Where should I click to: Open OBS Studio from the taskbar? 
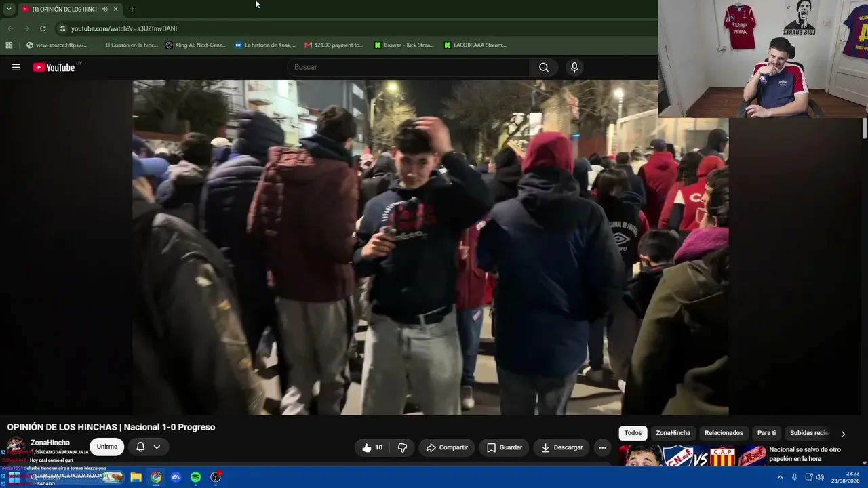216,477
